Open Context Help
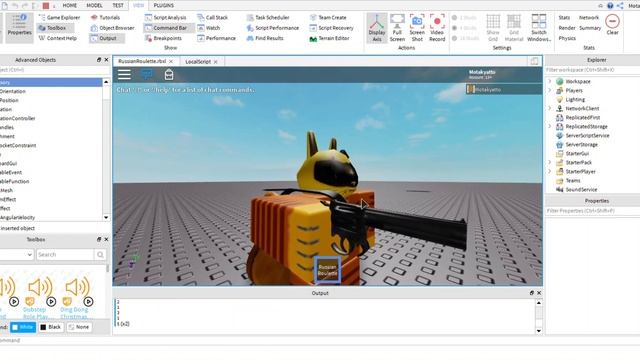The height and width of the screenshot is (360, 640). click(57, 38)
